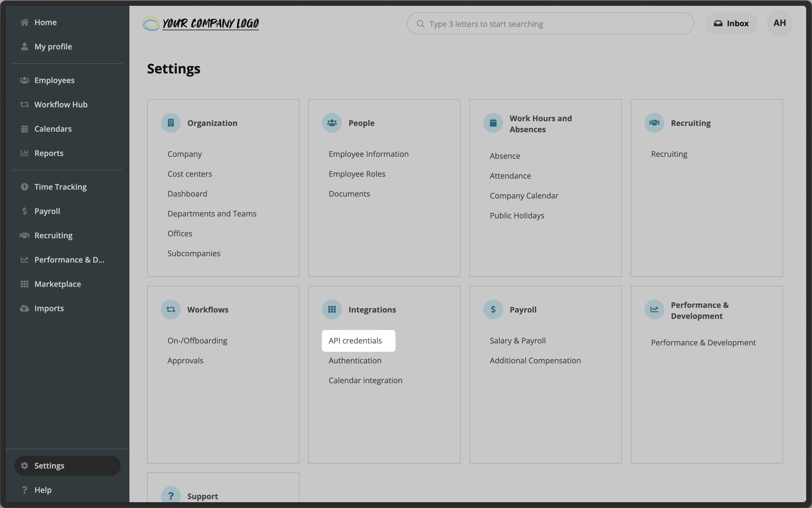
Task: Click the Workflows card arrows icon
Action: point(171,309)
